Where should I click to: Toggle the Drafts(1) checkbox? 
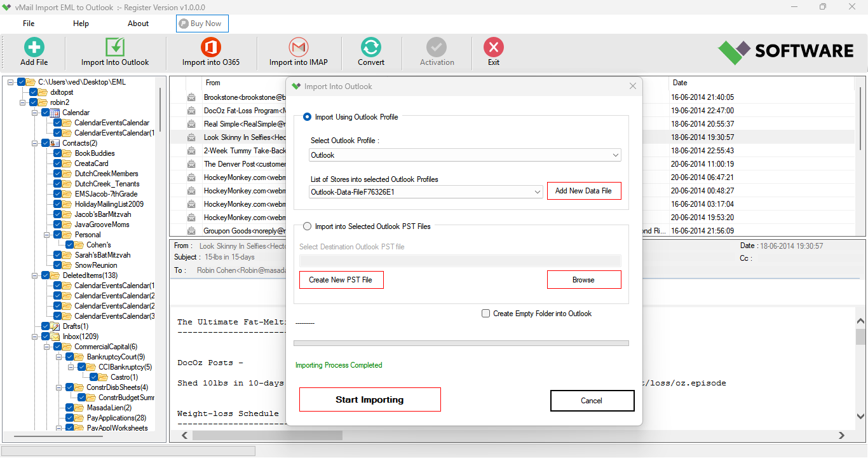[46, 326]
